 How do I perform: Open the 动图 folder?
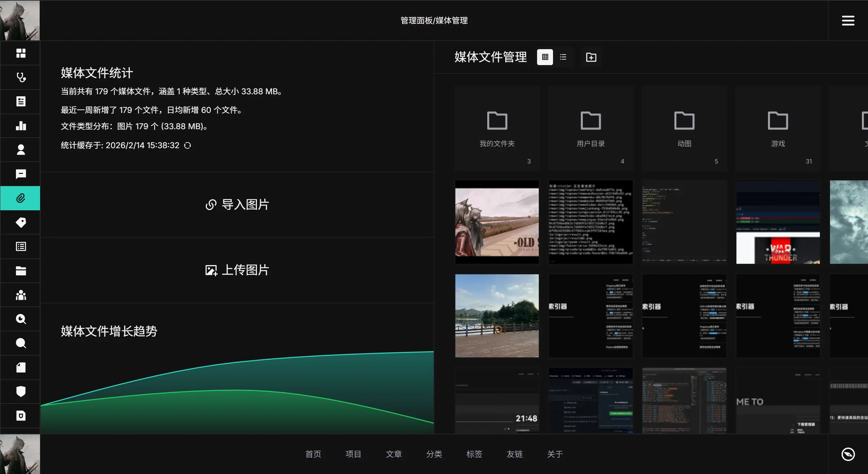click(684, 129)
